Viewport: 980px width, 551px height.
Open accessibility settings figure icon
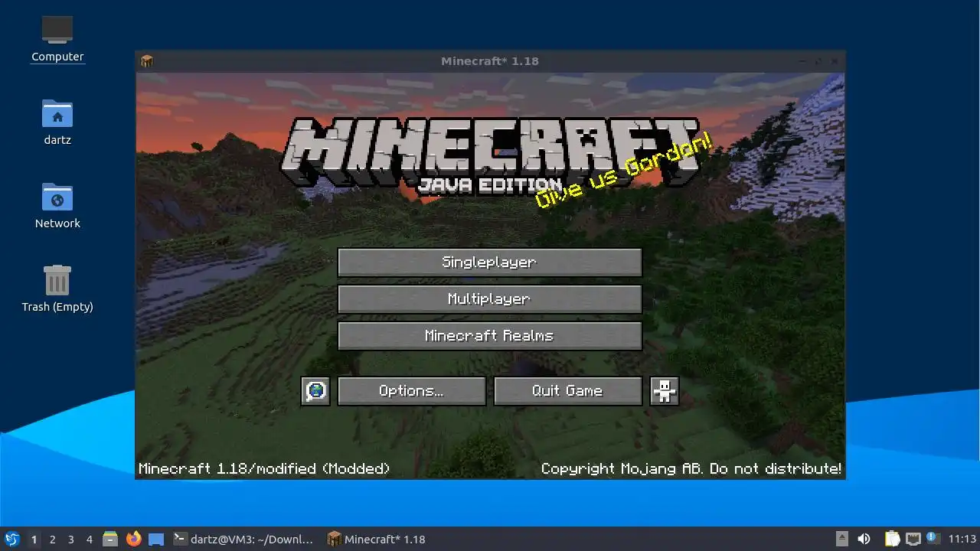pos(664,391)
